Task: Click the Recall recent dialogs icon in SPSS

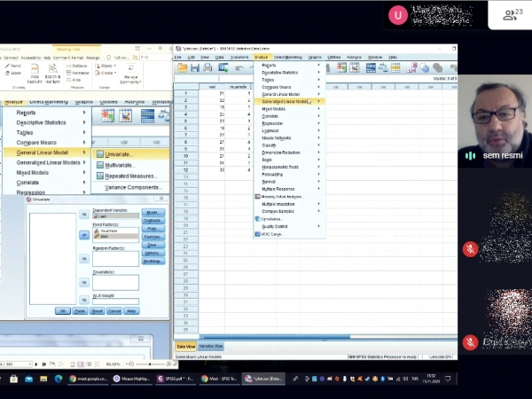Action: coord(223,68)
